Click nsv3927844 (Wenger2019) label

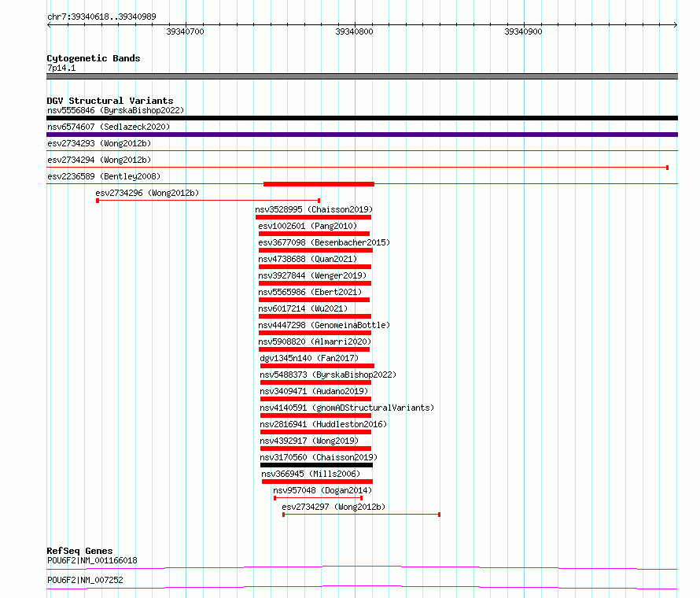point(312,275)
